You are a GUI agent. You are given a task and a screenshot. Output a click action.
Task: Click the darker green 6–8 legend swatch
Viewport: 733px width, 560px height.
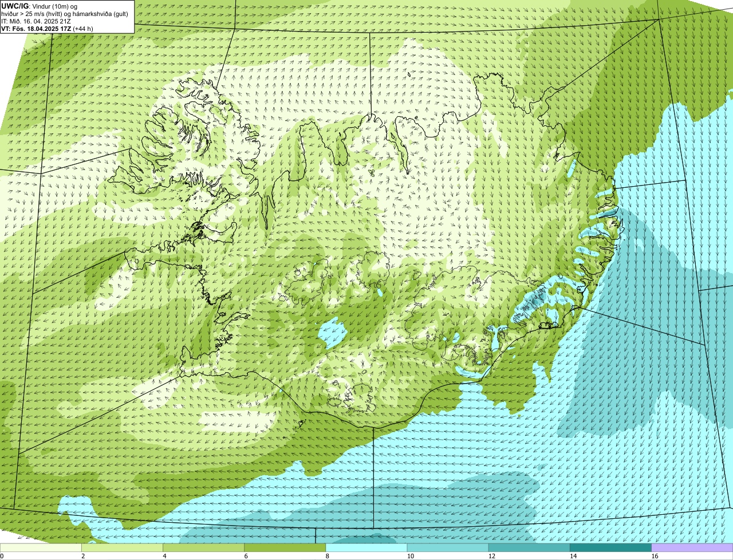tap(285, 548)
